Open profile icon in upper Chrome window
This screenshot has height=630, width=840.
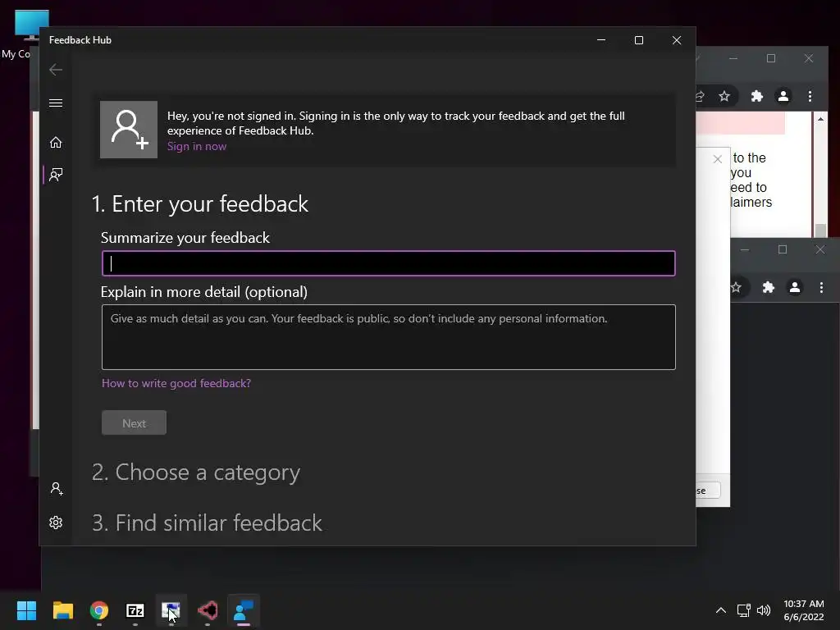(783, 97)
